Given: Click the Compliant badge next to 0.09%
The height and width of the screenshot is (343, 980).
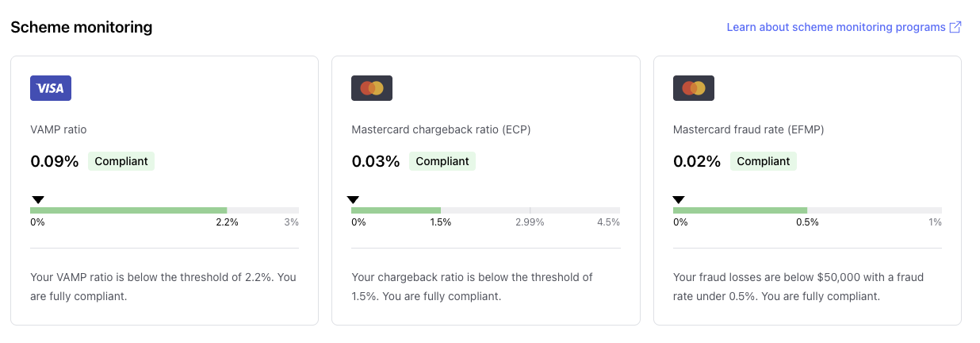Looking at the screenshot, I should point(121,161).
